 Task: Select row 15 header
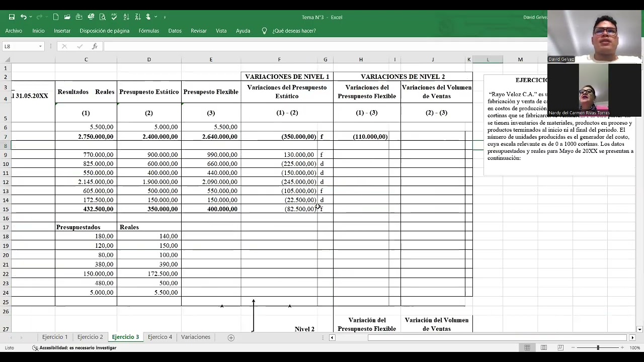(6, 209)
